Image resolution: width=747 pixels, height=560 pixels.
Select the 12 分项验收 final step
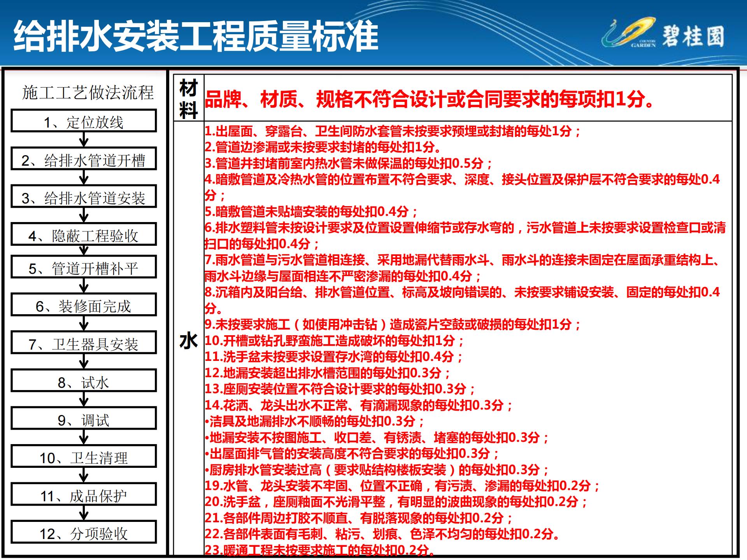(x=83, y=533)
